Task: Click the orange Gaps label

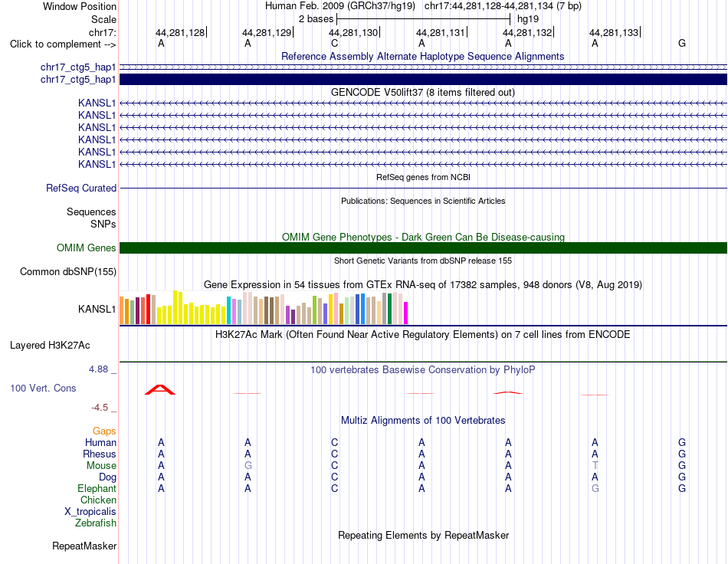Action: pyautogui.click(x=104, y=431)
